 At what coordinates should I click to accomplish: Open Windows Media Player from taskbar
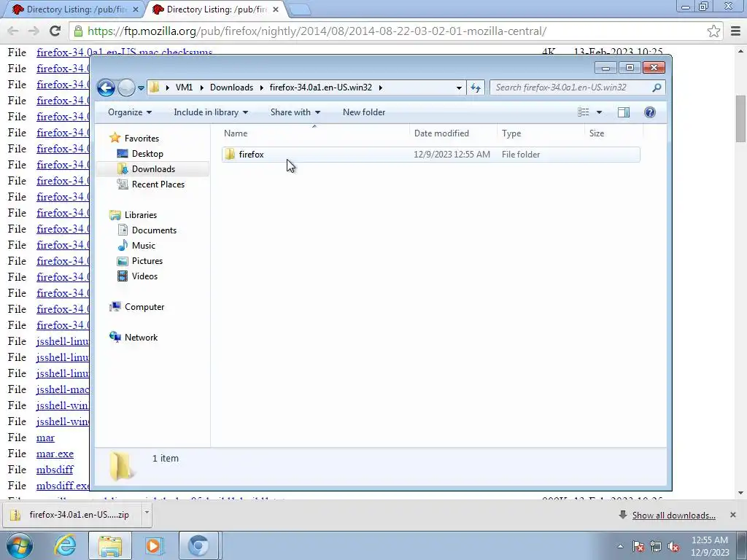[153, 545]
